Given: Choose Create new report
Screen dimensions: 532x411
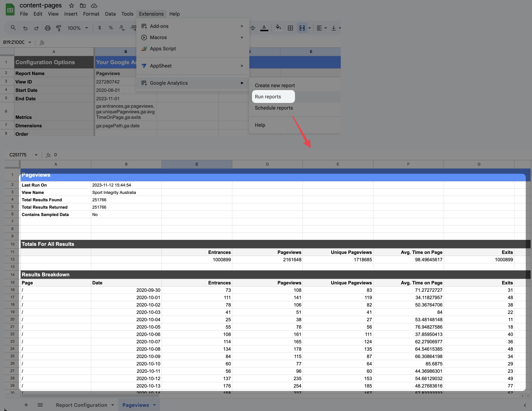Looking at the screenshot, I should [x=294, y=85].
